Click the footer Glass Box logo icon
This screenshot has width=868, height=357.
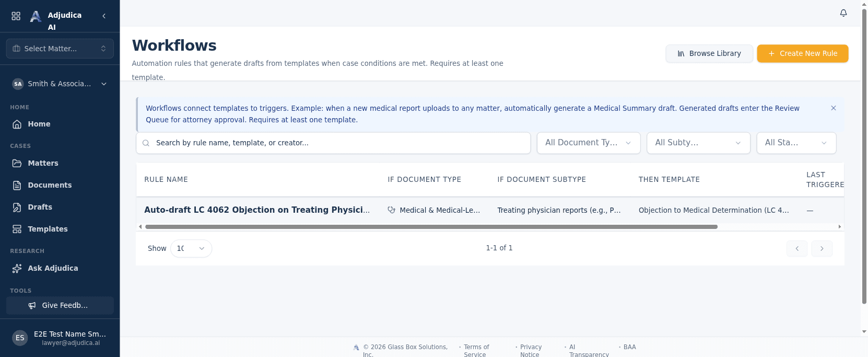tap(356, 348)
